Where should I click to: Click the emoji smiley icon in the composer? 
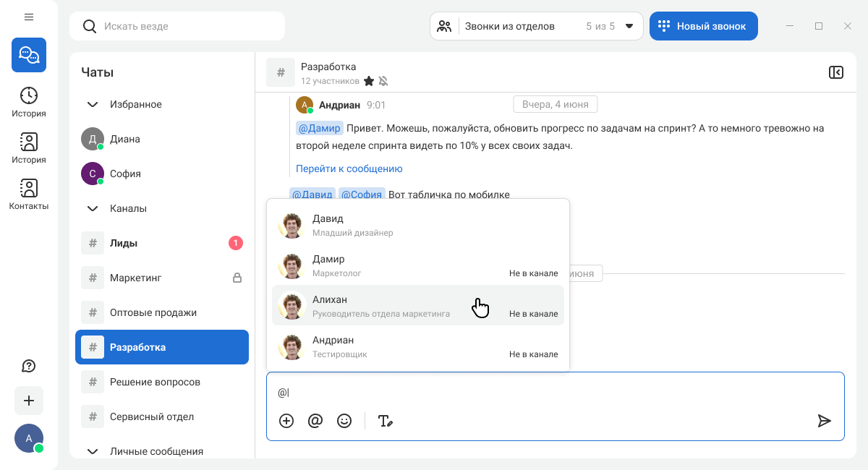point(344,421)
